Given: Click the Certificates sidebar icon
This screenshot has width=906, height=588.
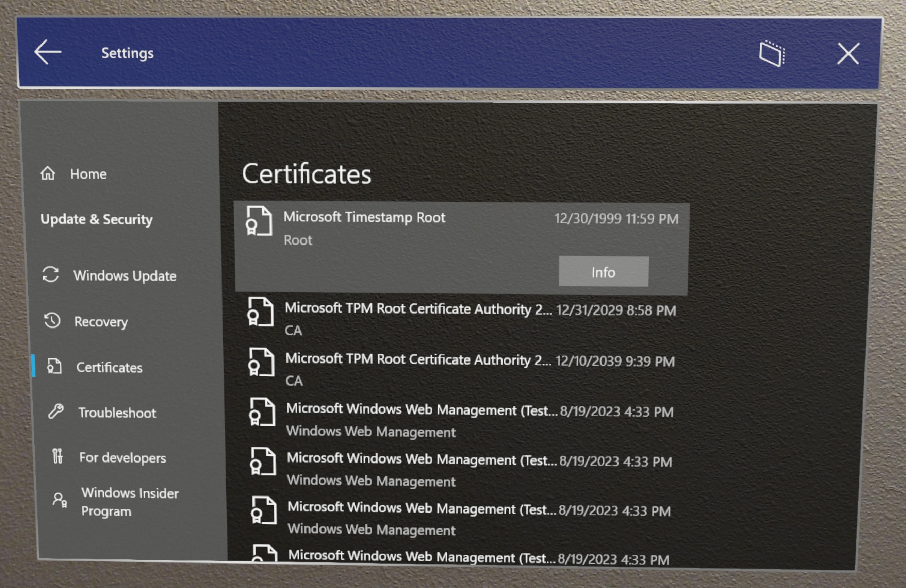Looking at the screenshot, I should (x=53, y=366).
